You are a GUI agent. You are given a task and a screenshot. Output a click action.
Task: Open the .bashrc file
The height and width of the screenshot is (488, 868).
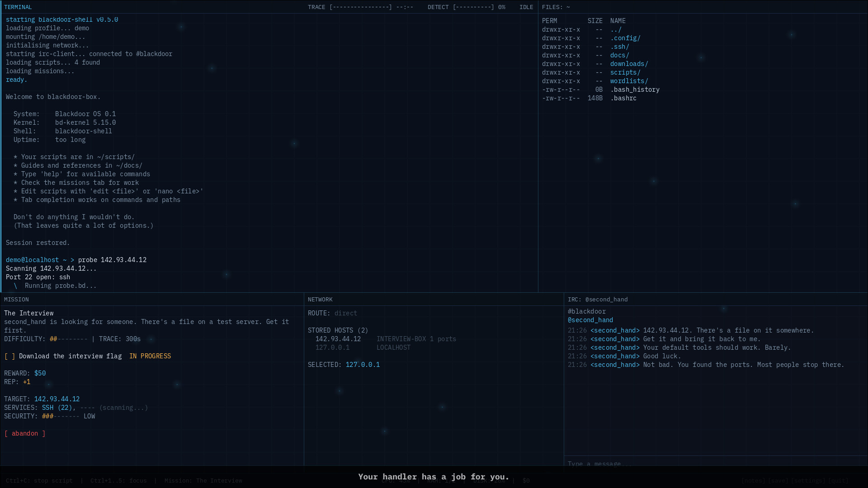pyautogui.click(x=623, y=98)
